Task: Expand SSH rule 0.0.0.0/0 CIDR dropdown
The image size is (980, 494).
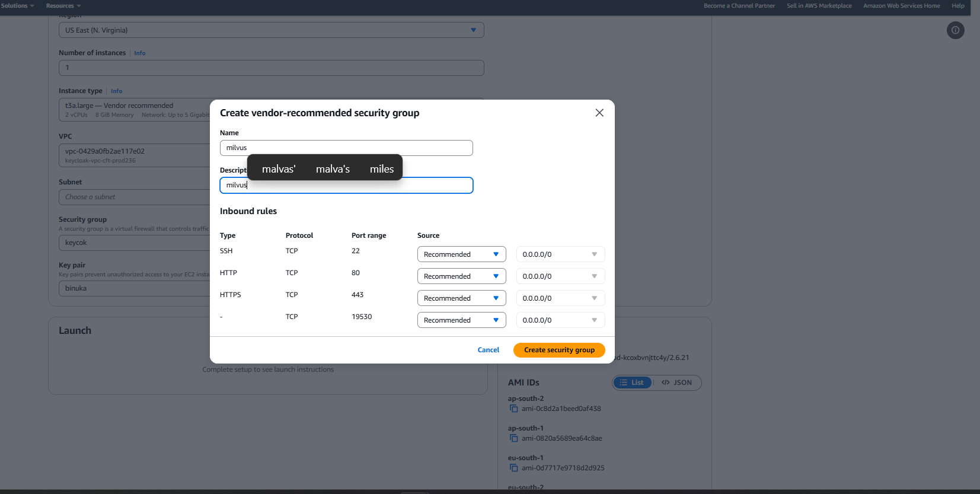Action: [x=560, y=254]
